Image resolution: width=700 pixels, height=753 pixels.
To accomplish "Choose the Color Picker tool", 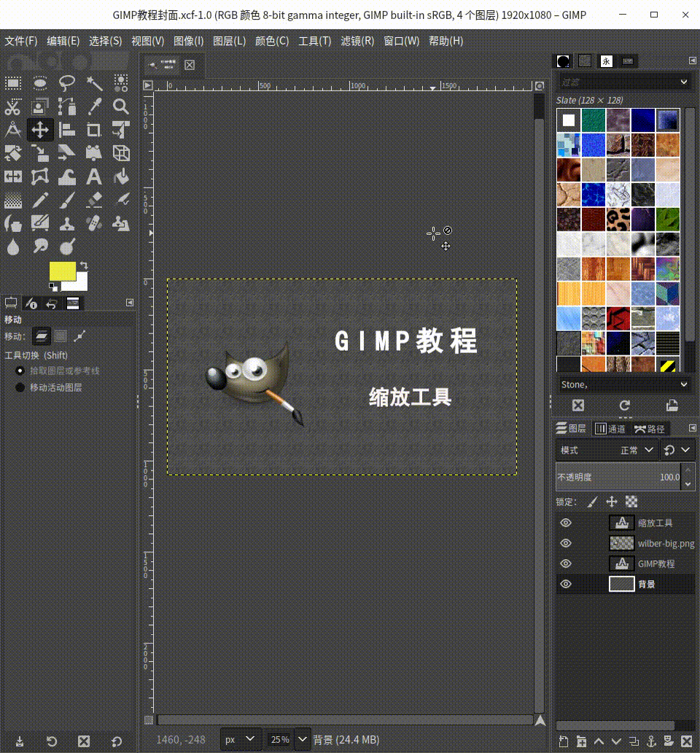I will (94, 107).
